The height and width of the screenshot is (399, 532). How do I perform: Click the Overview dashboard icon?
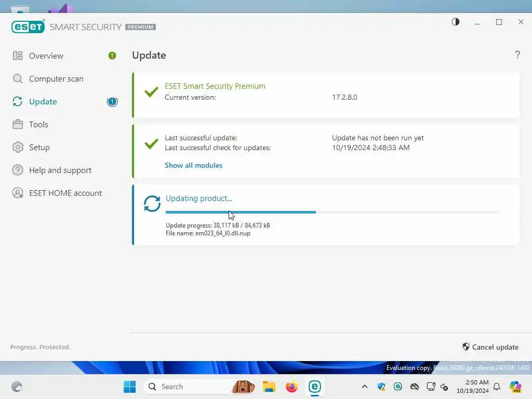tap(18, 56)
